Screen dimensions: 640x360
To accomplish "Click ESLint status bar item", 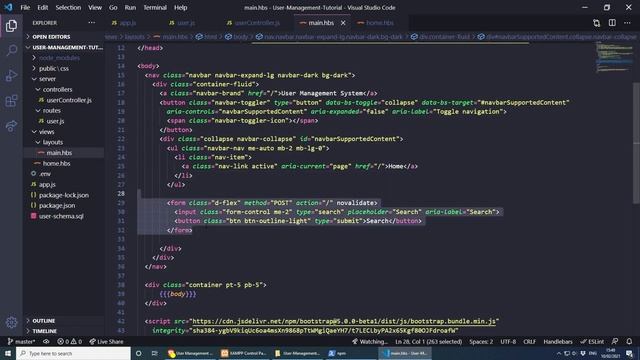I will point(592,341).
